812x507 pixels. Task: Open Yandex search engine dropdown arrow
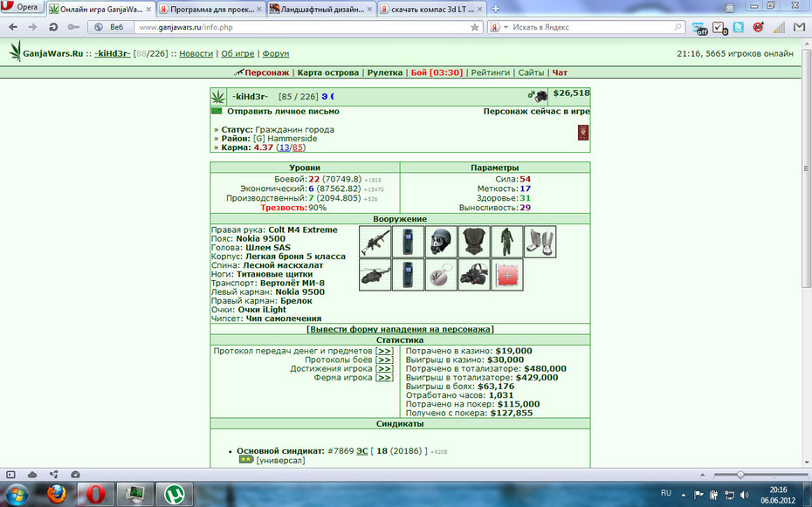pyautogui.click(x=506, y=27)
